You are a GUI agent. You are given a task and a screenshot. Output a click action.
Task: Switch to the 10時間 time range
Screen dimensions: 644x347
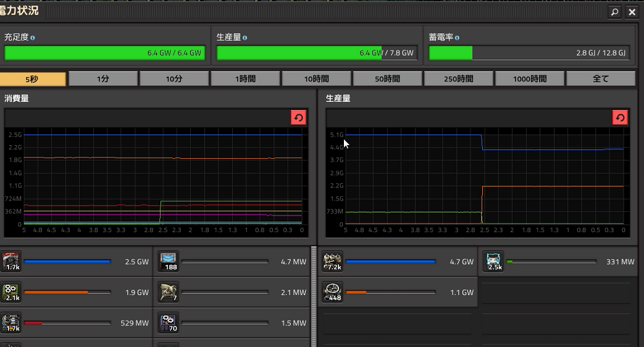pos(316,79)
